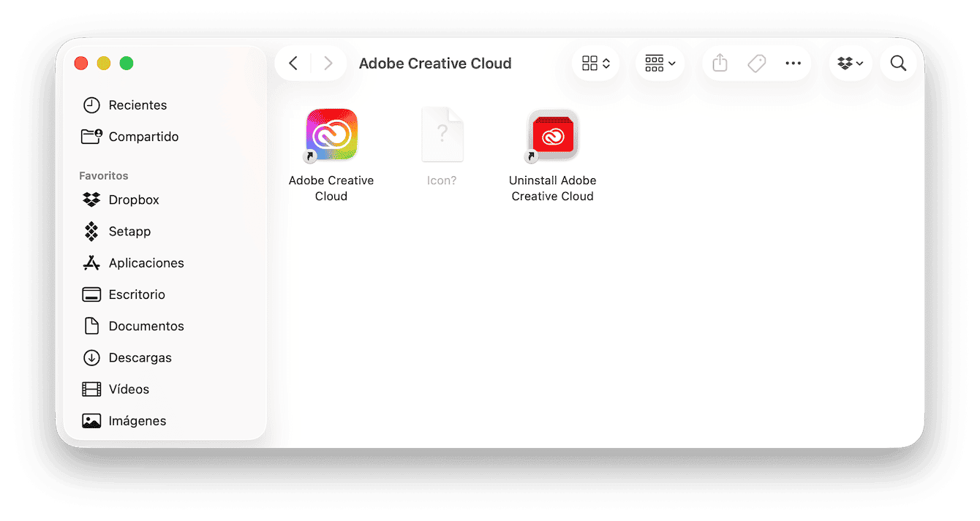Click the Recientes clock icon

(91, 105)
